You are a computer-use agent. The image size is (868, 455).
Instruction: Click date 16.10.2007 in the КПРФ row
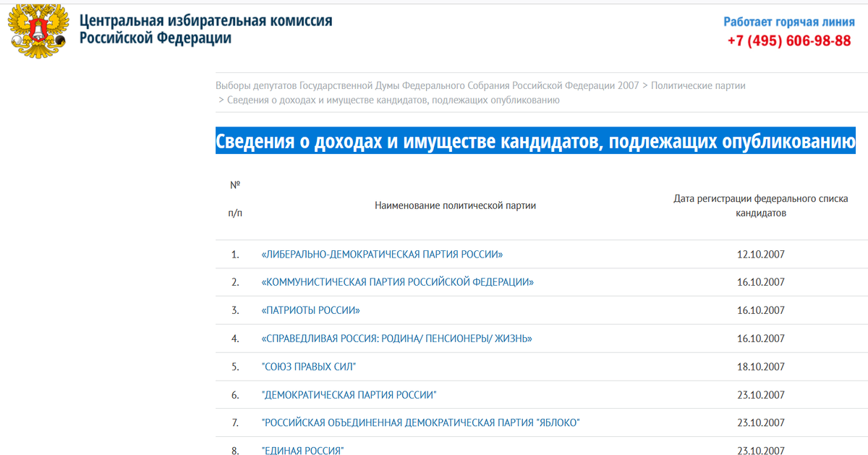tap(761, 282)
